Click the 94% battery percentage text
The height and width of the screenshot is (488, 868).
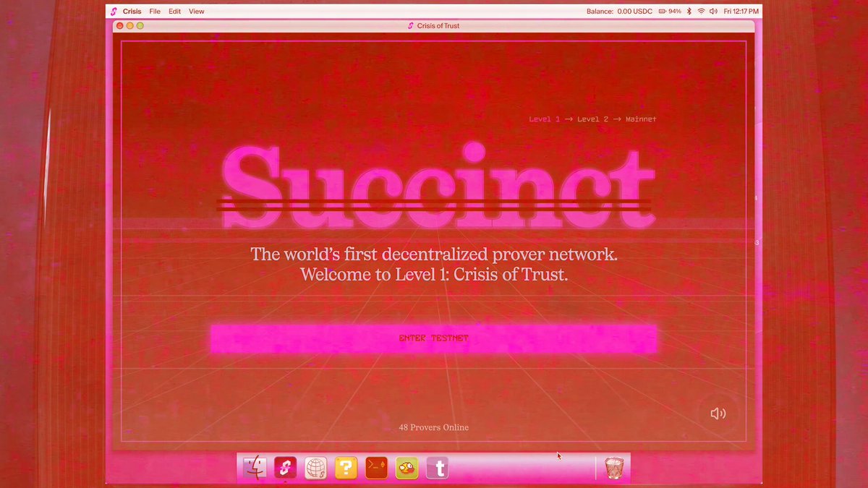click(x=675, y=12)
